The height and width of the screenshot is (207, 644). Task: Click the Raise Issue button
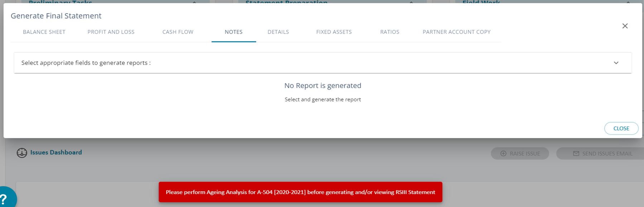coord(520,153)
